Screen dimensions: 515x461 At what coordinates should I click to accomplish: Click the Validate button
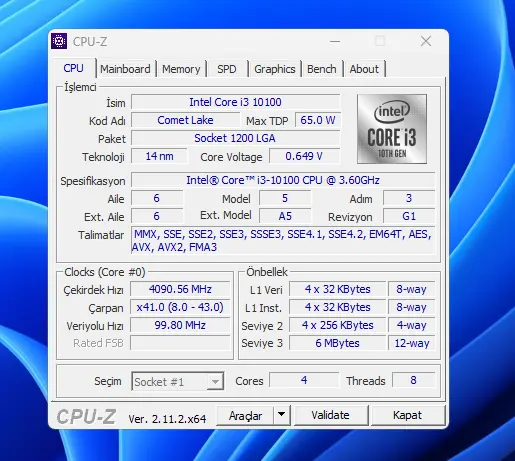(x=331, y=415)
